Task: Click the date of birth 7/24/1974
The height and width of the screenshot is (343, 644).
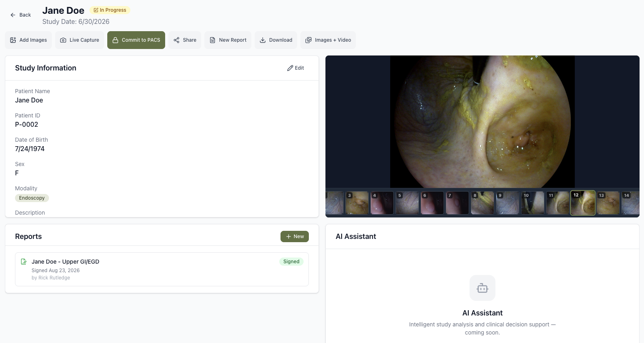Action: click(30, 149)
